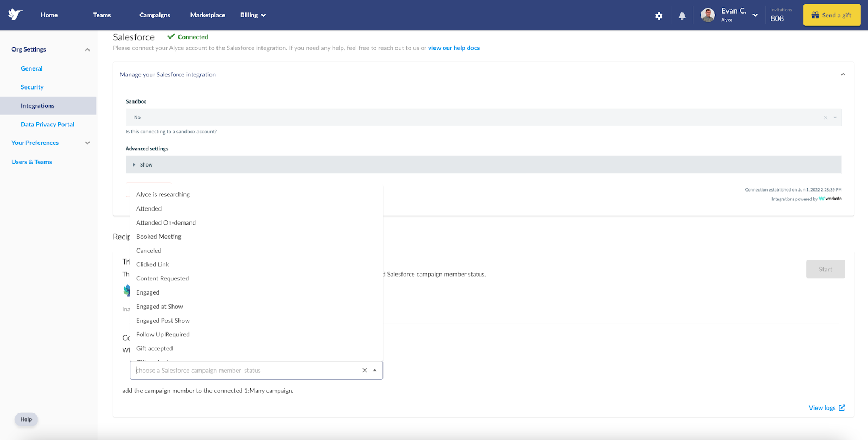Clear the Sandbox selection with X

point(826,118)
